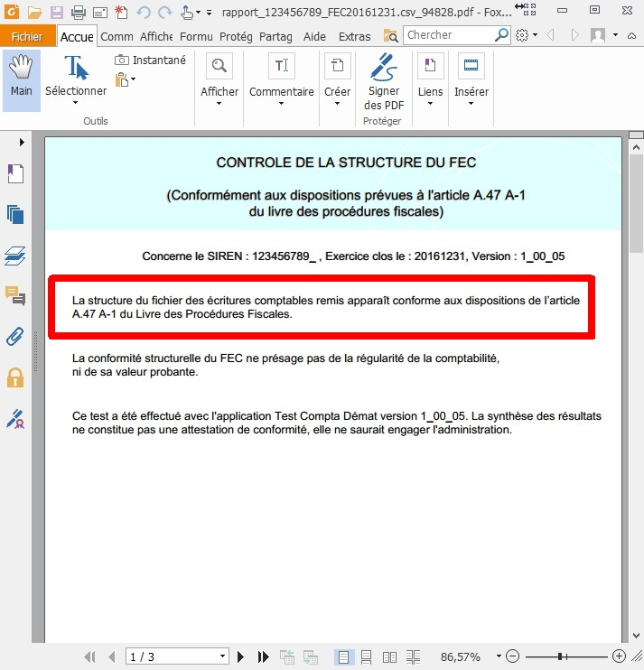
Task: Open file via folder icon in title bar
Action: (x=34, y=12)
